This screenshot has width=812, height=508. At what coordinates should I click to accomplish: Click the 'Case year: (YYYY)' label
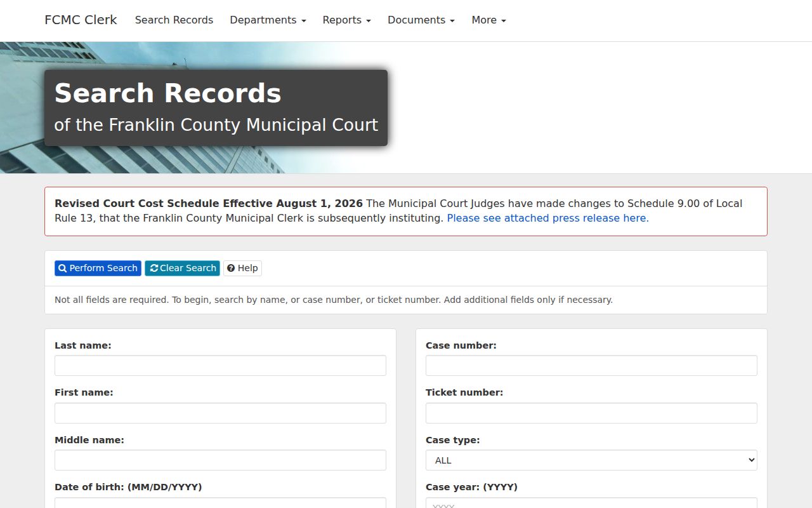[471, 487]
